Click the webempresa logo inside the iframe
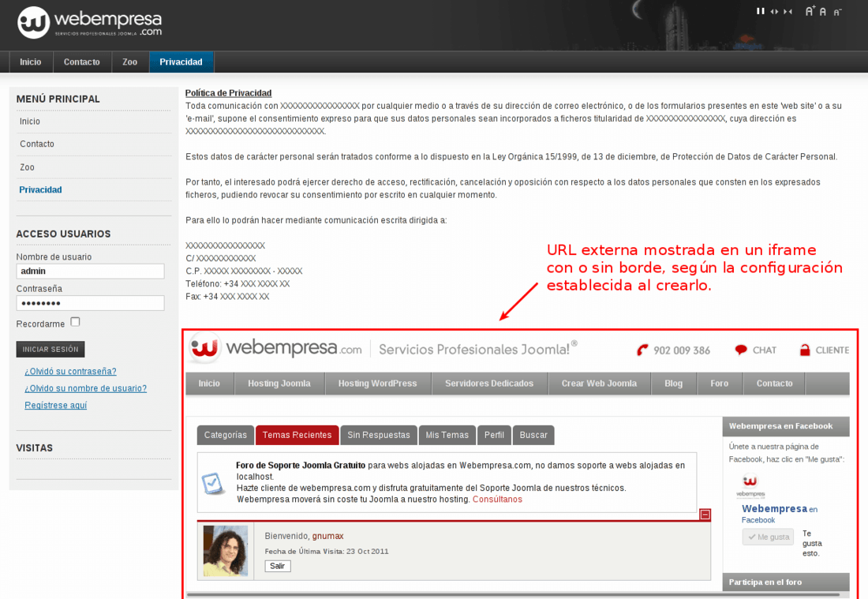 pos(275,348)
